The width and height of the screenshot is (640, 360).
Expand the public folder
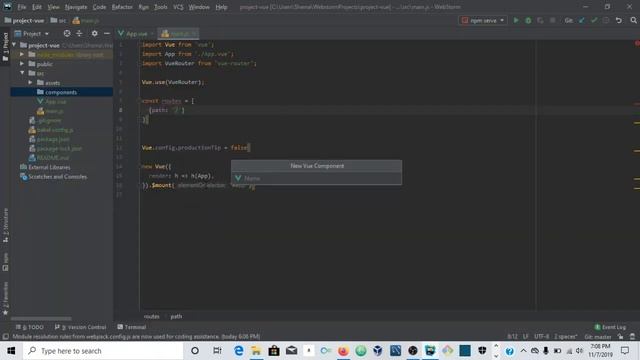coord(22,64)
